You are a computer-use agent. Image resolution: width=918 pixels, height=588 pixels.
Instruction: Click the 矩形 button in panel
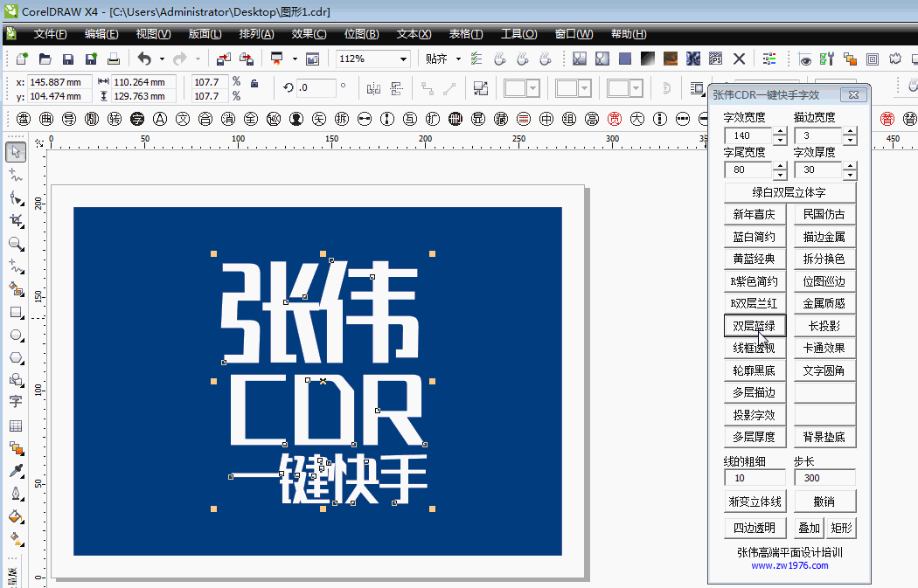pos(841,529)
